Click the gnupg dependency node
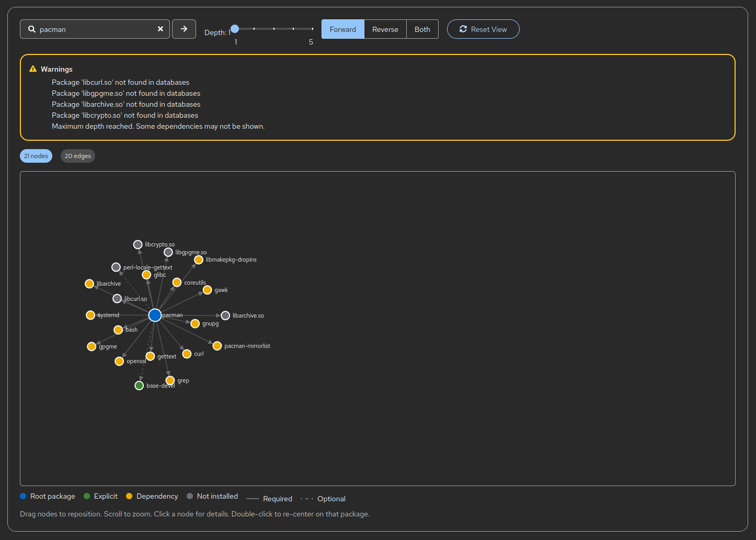 pos(195,324)
